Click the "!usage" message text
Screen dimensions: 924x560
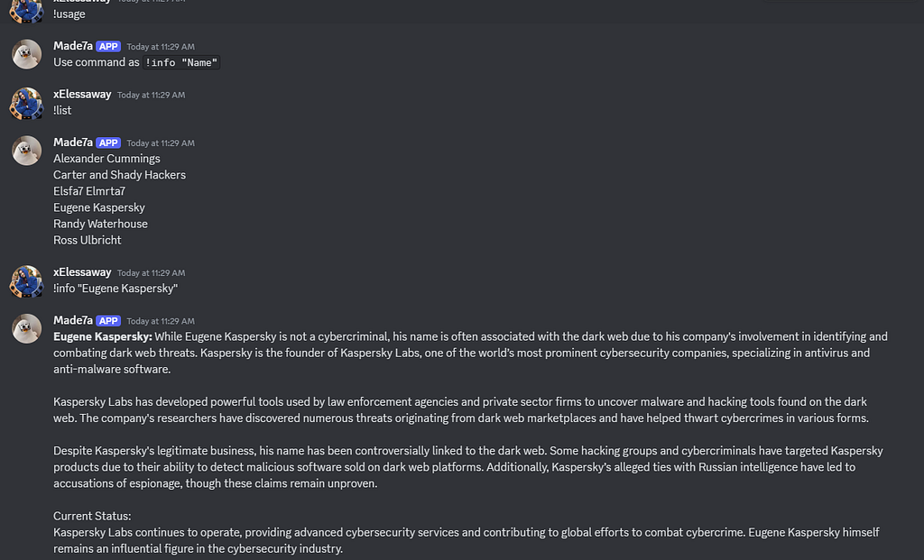[x=69, y=14]
